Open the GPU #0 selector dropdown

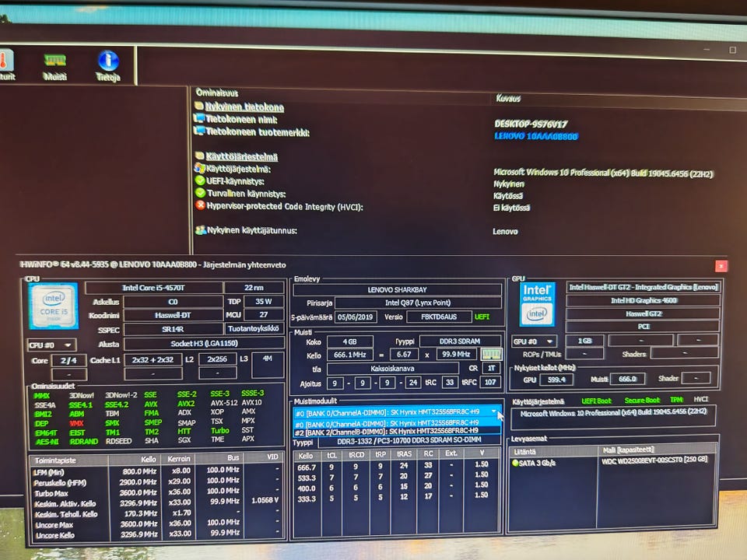point(533,341)
